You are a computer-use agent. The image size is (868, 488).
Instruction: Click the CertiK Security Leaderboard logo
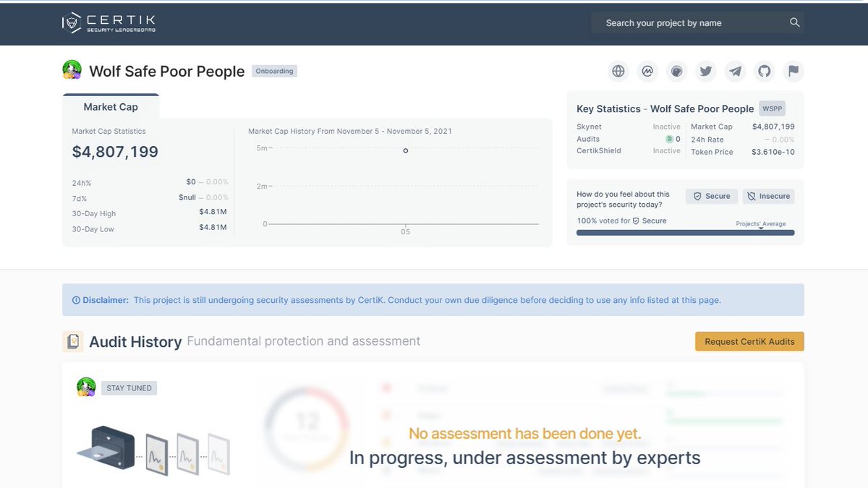[x=109, y=22]
